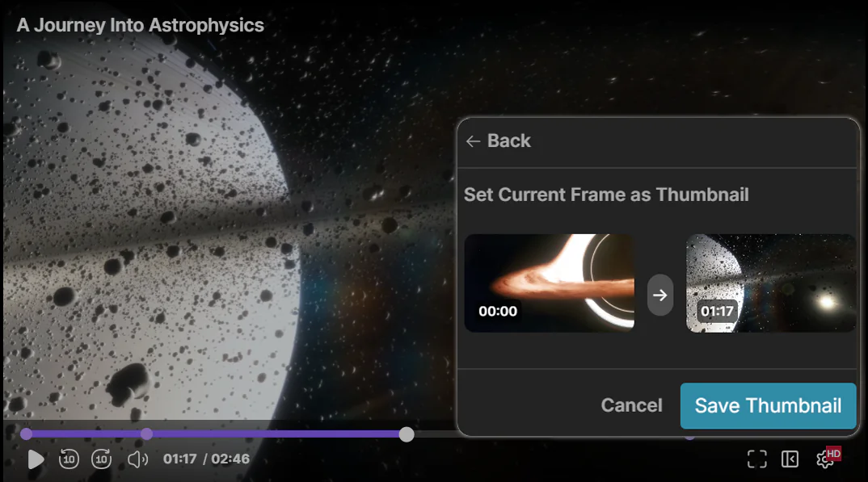The height and width of the screenshot is (482, 868).
Task: Rewind the video 10 seconds
Action: [x=69, y=459]
